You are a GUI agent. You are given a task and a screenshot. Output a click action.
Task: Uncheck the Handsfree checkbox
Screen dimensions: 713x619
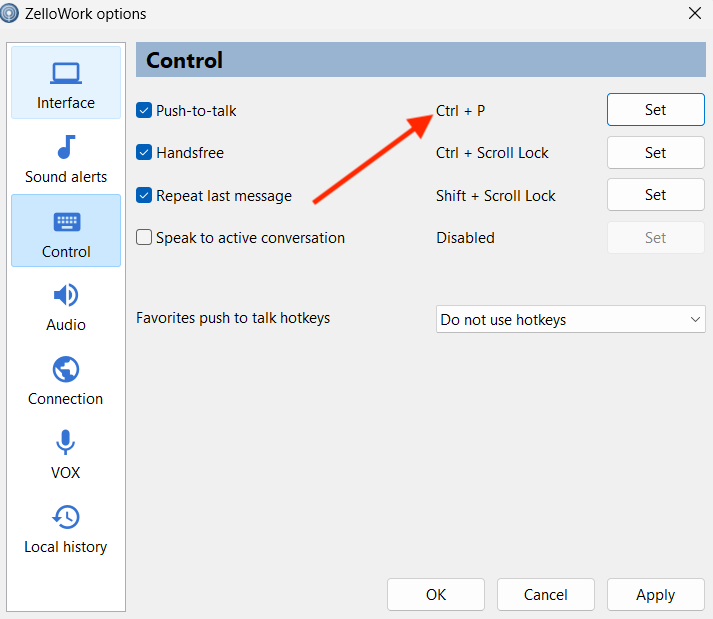click(144, 152)
